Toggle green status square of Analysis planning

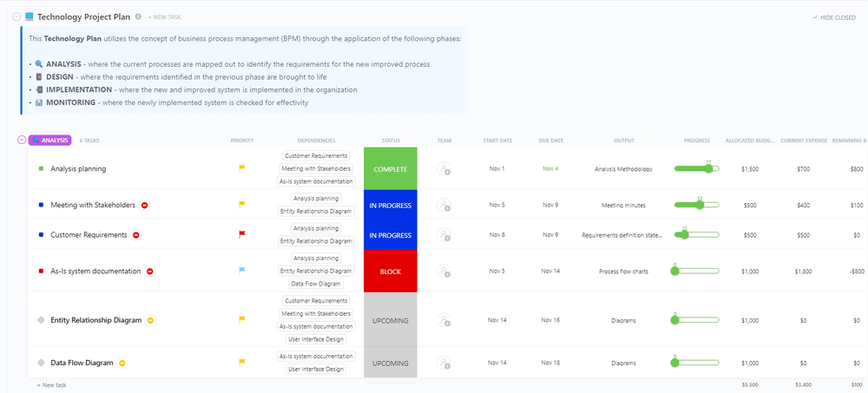click(41, 168)
